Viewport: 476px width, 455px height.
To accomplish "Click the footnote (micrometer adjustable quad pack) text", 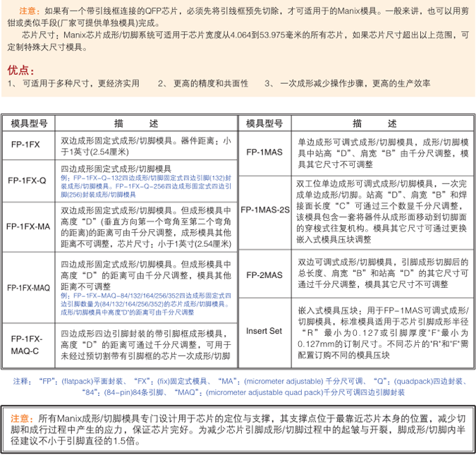I will pos(264,393).
